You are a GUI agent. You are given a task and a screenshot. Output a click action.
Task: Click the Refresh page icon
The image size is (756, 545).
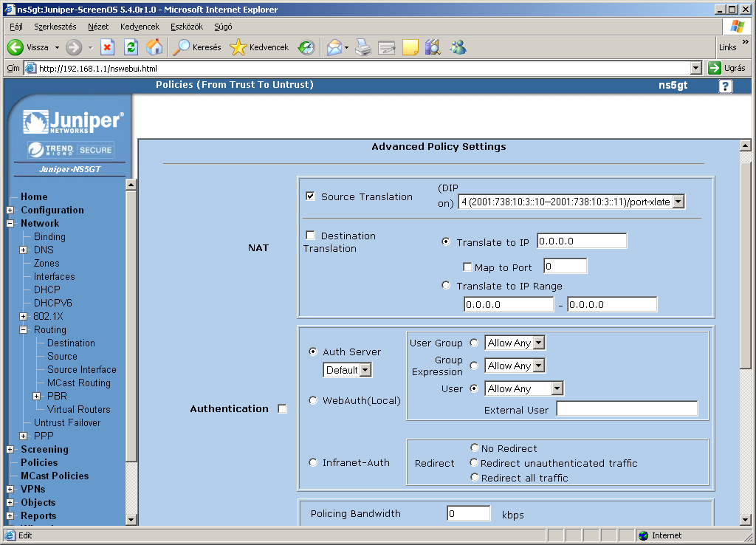pyautogui.click(x=131, y=47)
